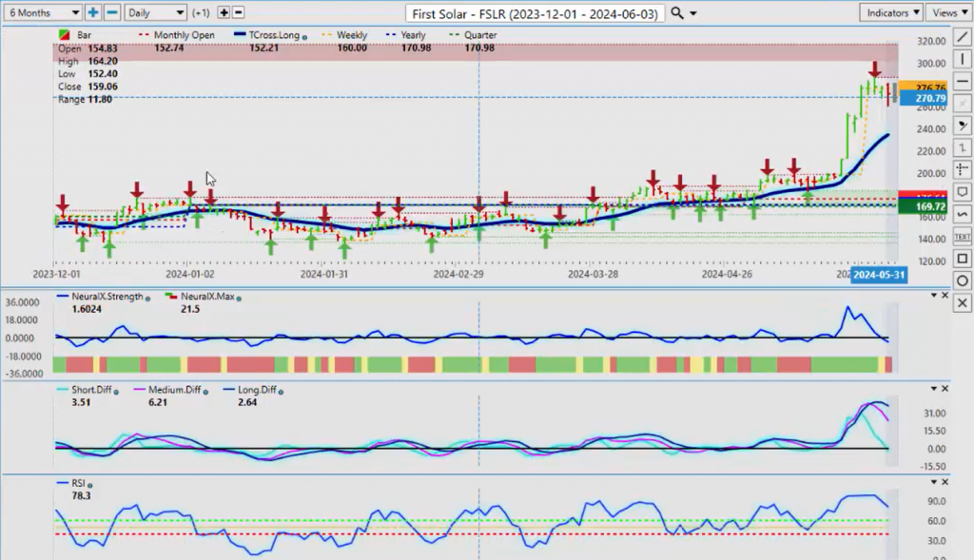Click the delete drawings X tool

pyautogui.click(x=961, y=302)
